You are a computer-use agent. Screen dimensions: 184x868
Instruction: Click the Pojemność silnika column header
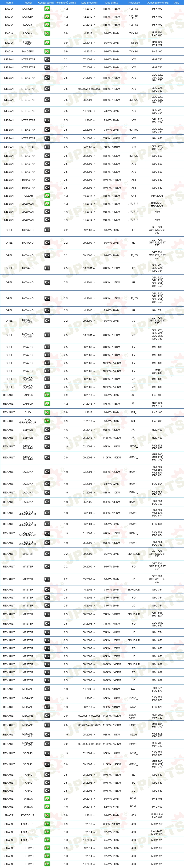[66, 2]
